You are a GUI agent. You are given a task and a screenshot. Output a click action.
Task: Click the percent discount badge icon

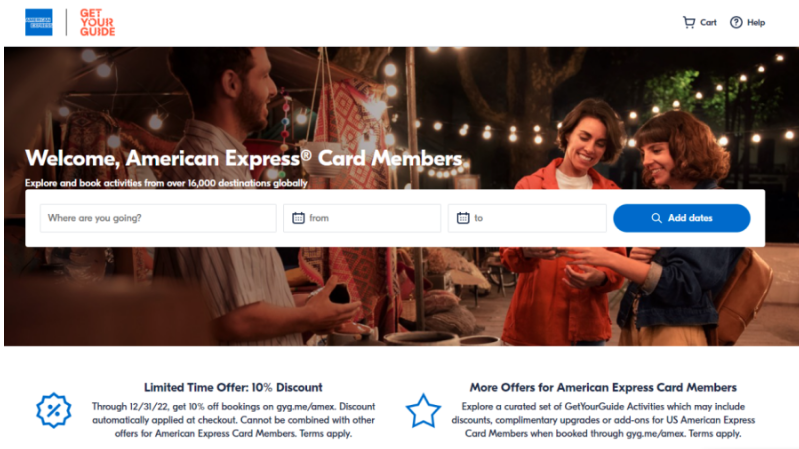[54, 410]
